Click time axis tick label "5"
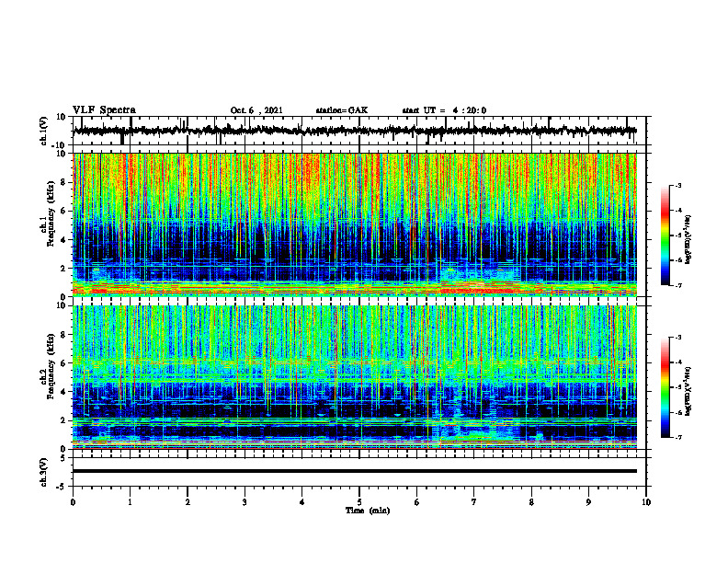The height and width of the screenshot is (563, 728). coord(359,502)
